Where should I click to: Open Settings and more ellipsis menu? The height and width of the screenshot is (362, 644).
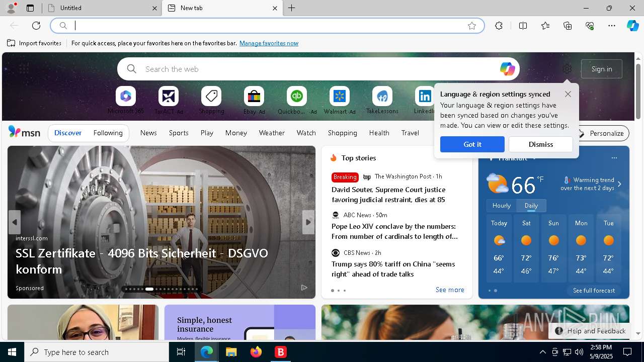tap(612, 26)
